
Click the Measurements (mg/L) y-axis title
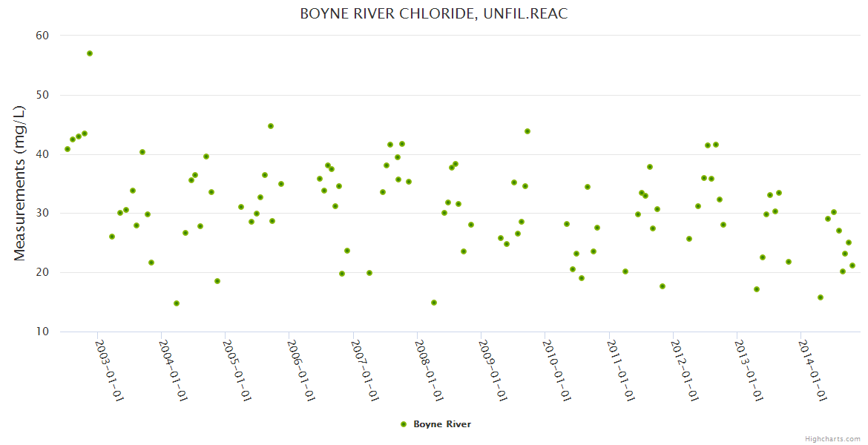20,183
